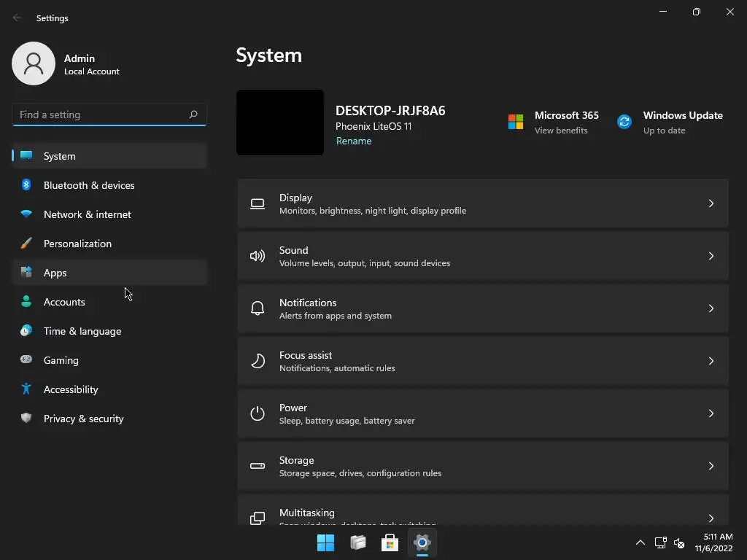The image size is (747, 560).
Task: Click the Notifications bell icon
Action: pyautogui.click(x=258, y=308)
